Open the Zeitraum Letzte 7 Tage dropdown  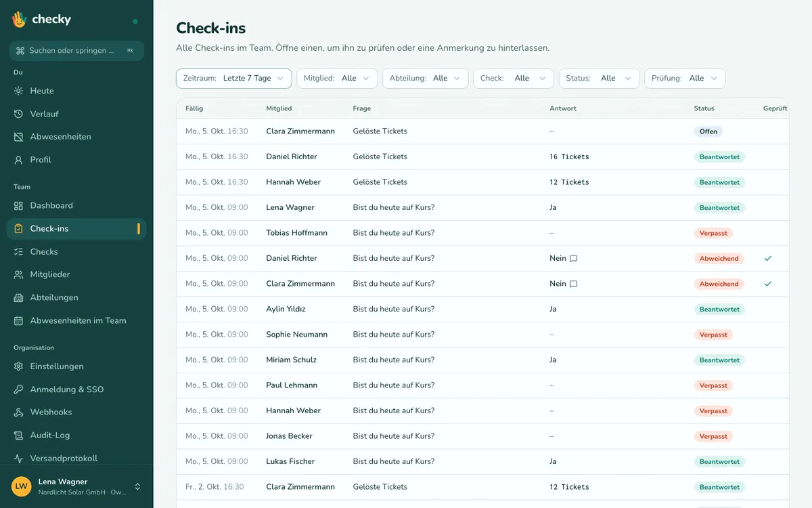pyautogui.click(x=234, y=79)
